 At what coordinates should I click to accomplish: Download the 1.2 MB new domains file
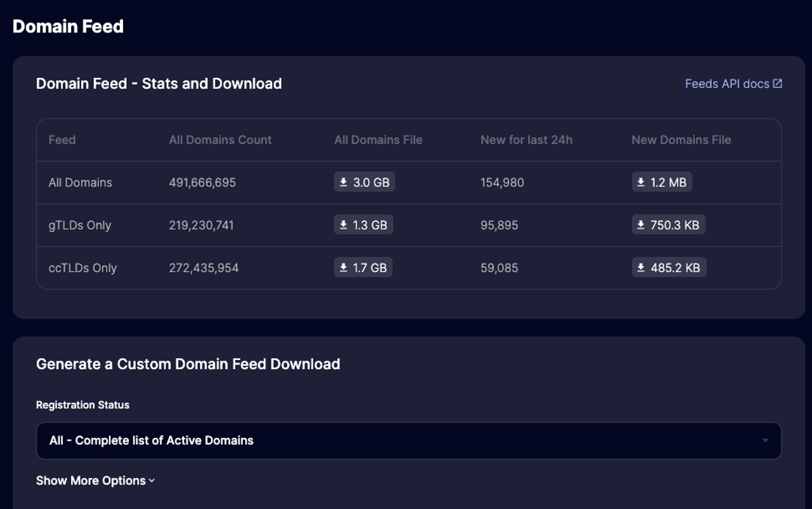[x=662, y=182]
